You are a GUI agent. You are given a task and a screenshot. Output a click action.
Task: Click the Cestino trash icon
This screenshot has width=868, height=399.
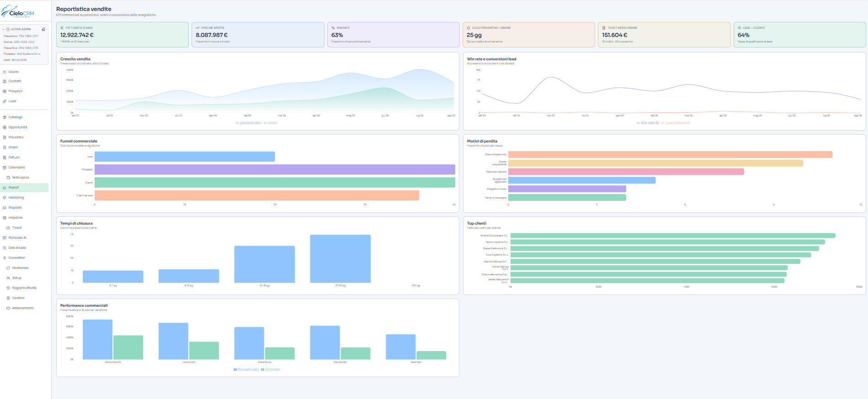(8, 298)
